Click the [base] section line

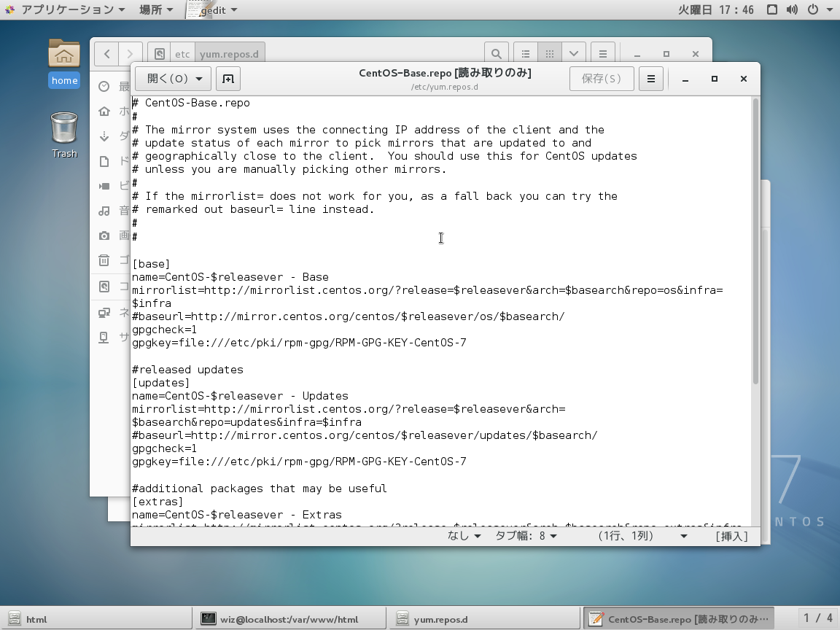pyautogui.click(x=151, y=263)
